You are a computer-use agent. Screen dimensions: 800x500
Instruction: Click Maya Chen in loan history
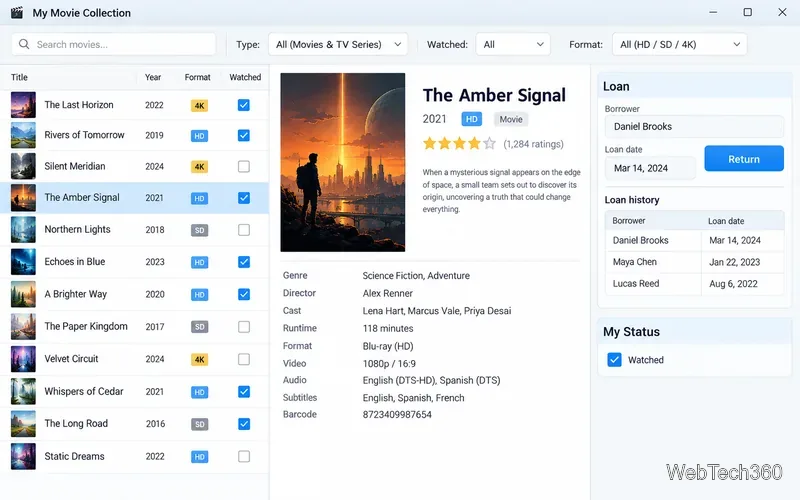(x=635, y=262)
